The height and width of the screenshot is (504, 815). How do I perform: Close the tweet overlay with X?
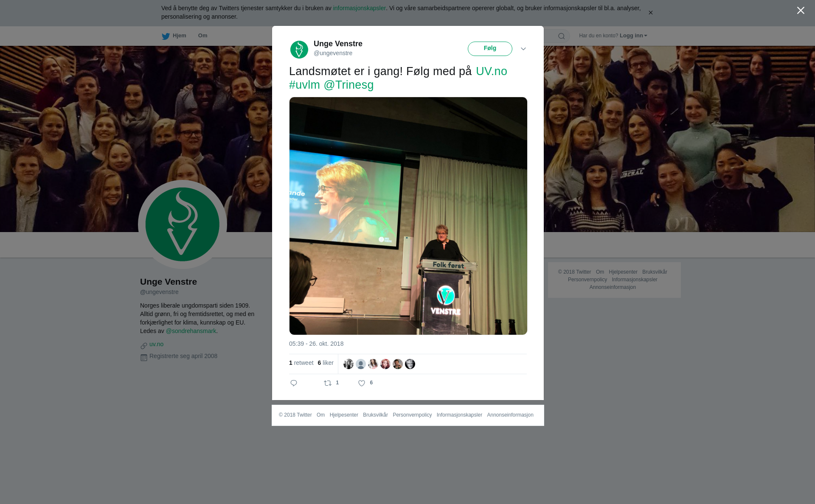801,11
